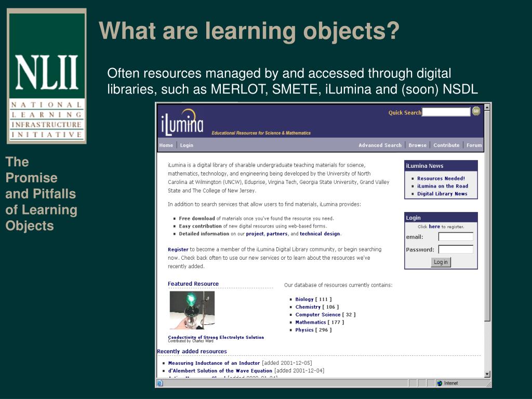Click scrollbar down arrow in browser window

coord(487,374)
